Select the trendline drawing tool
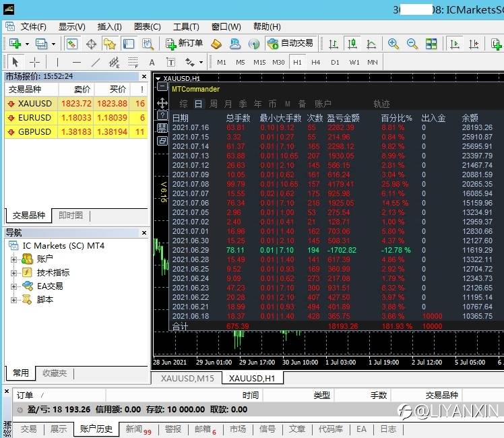Image resolution: width=504 pixels, height=438 pixels. point(96,63)
